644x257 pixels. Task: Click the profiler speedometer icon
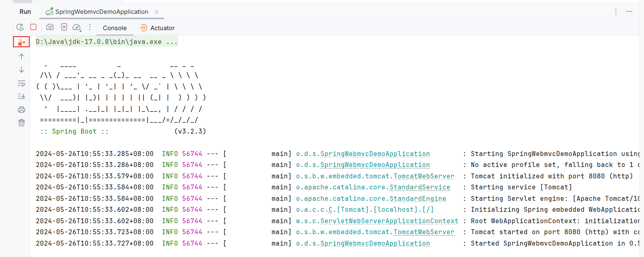[x=76, y=27]
